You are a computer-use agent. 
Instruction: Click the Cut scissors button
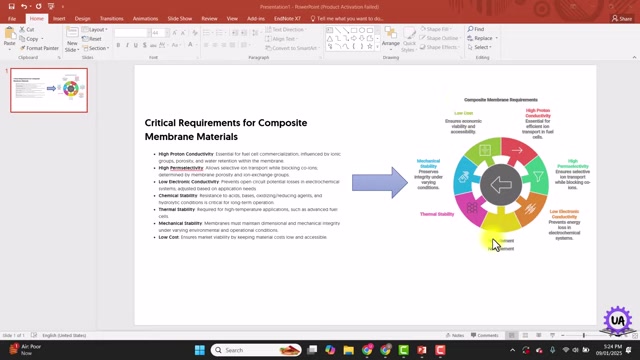pyautogui.click(x=27, y=29)
